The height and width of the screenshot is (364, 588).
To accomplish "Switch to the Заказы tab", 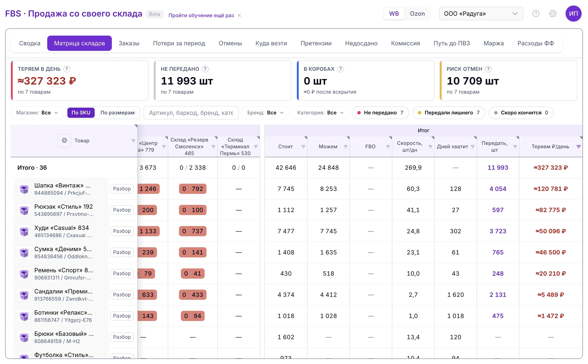I will coord(129,43).
